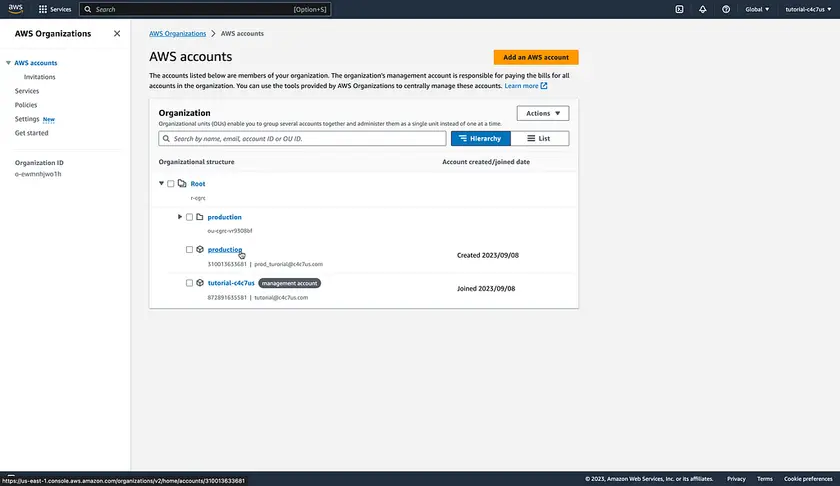Select the tutorial-c4c7us account checkbox
This screenshot has width=840, height=486.
[189, 283]
